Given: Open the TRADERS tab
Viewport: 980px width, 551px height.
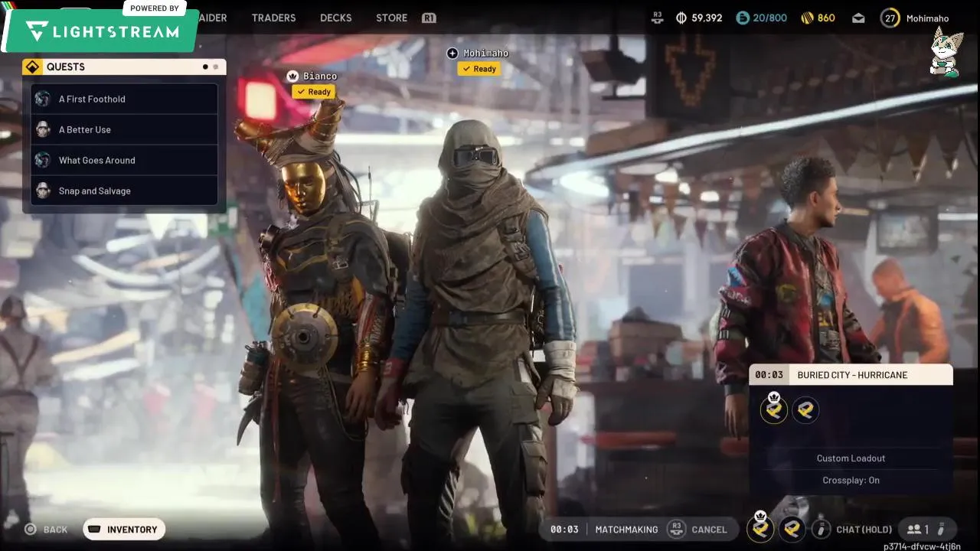Looking at the screenshot, I should tap(273, 18).
